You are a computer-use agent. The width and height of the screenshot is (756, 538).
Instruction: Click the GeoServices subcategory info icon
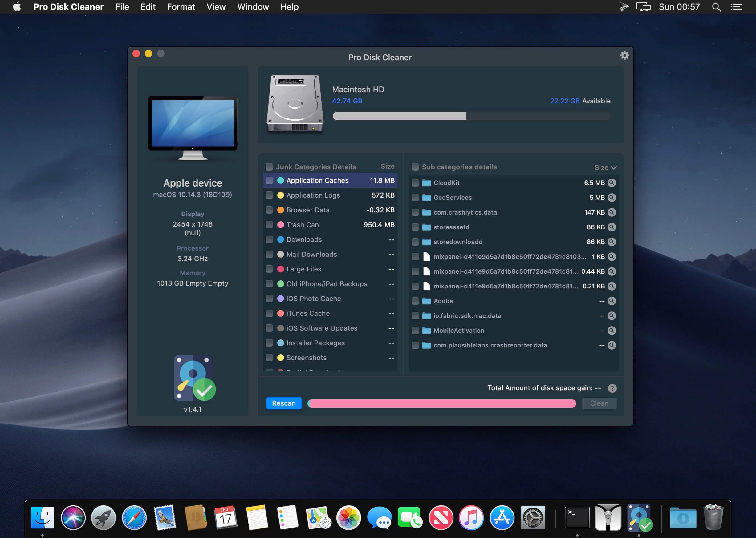pyautogui.click(x=612, y=197)
